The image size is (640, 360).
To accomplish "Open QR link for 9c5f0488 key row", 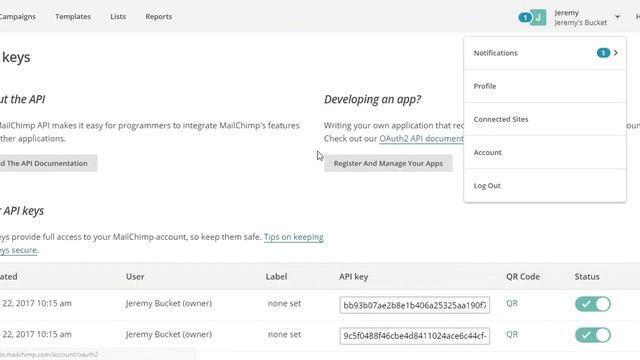I will coord(512,334).
